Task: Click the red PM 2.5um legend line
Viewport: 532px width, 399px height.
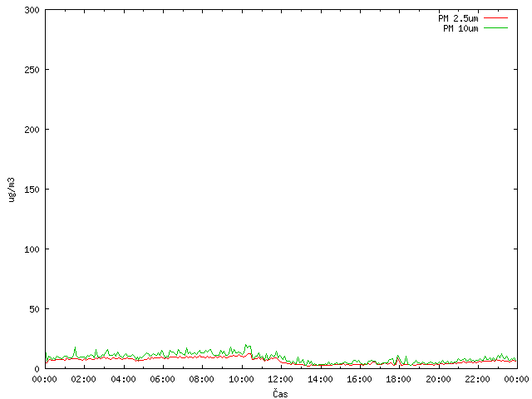Action: (495, 18)
